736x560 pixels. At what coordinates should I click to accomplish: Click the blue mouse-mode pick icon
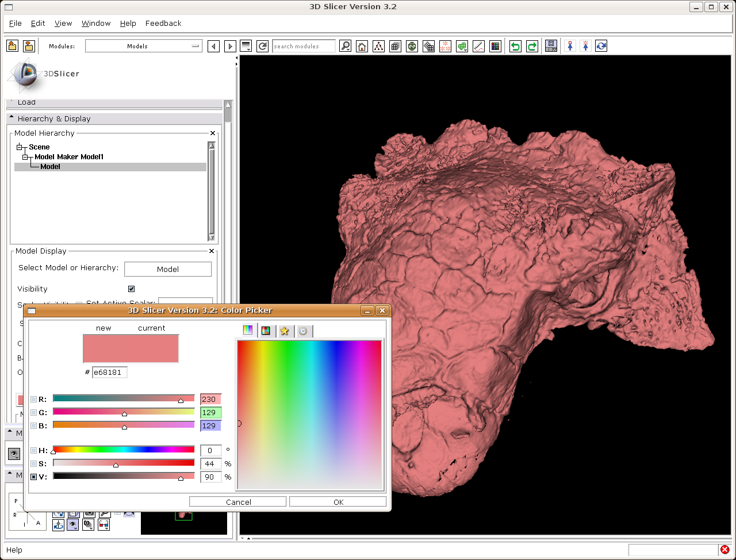coord(570,46)
